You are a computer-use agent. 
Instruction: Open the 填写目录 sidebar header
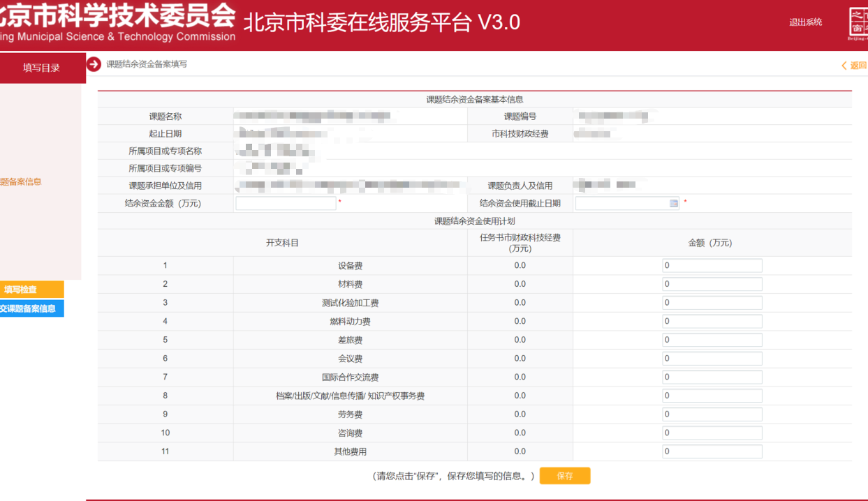tap(42, 68)
